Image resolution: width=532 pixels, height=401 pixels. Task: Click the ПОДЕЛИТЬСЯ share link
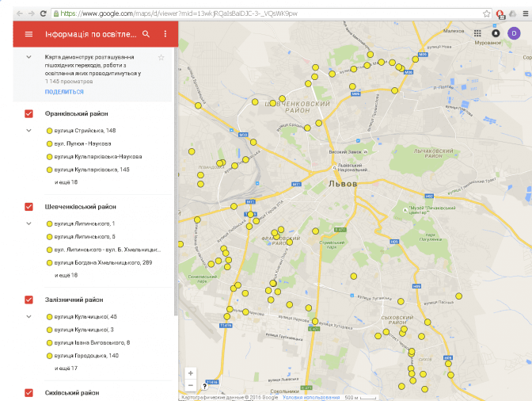(x=64, y=92)
